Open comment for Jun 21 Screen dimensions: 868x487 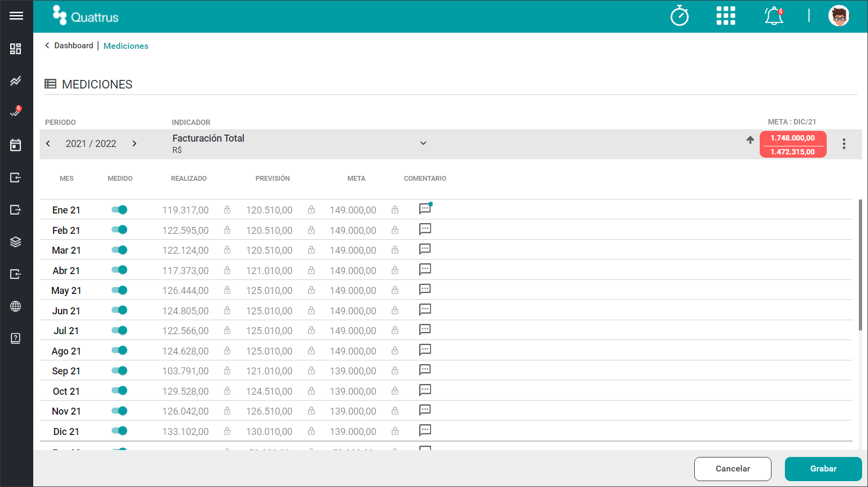pyautogui.click(x=425, y=309)
